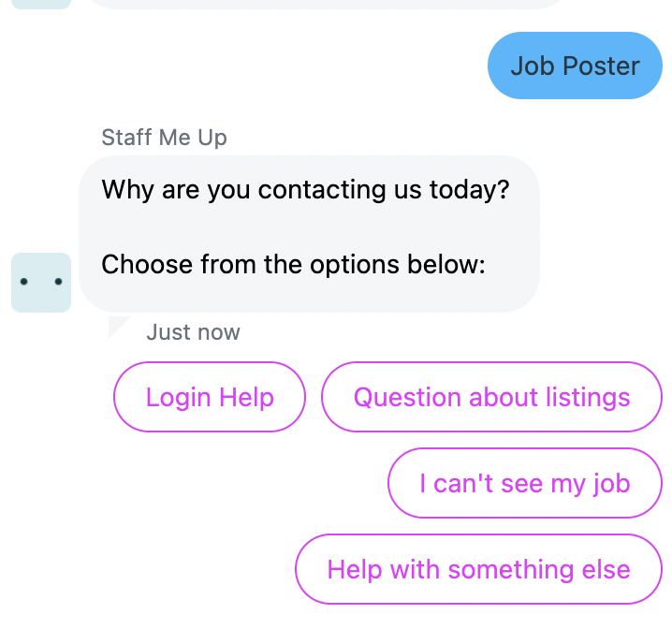The width and height of the screenshot is (672, 629).
Task: Click the Choose from the options below line
Action: tap(293, 264)
